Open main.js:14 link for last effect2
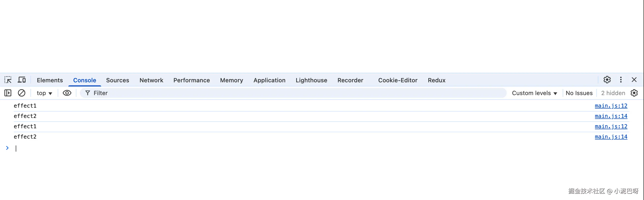The image size is (644, 200). click(611, 137)
